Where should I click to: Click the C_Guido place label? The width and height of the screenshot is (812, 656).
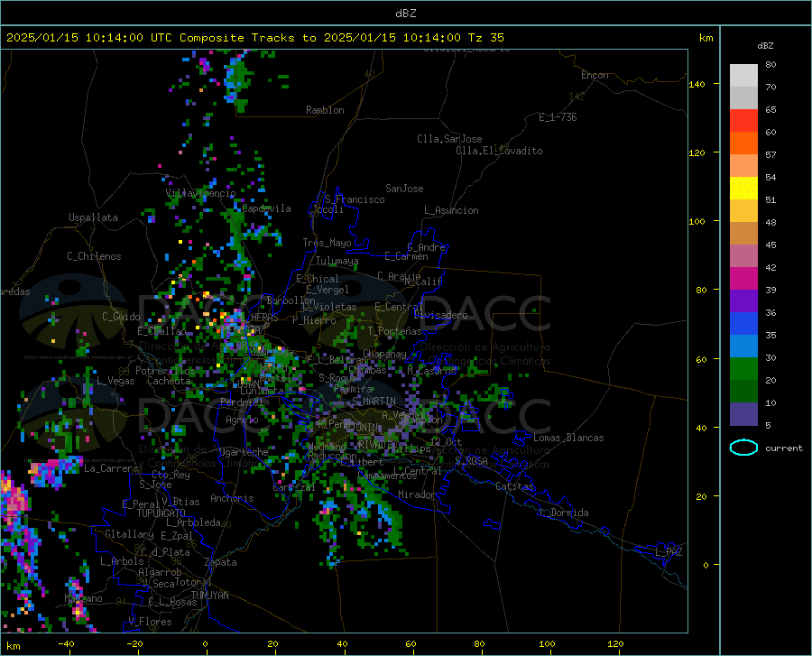(121, 317)
